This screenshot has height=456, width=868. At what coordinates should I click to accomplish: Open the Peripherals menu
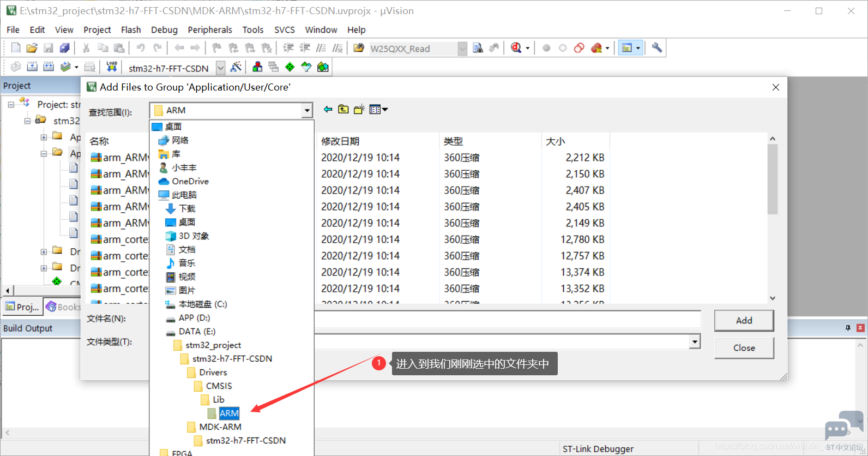(210, 29)
